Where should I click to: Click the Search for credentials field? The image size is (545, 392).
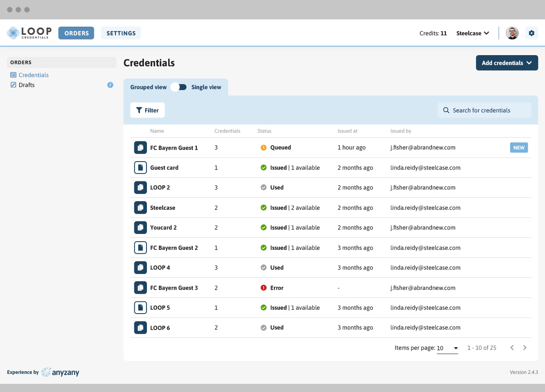[485, 110]
